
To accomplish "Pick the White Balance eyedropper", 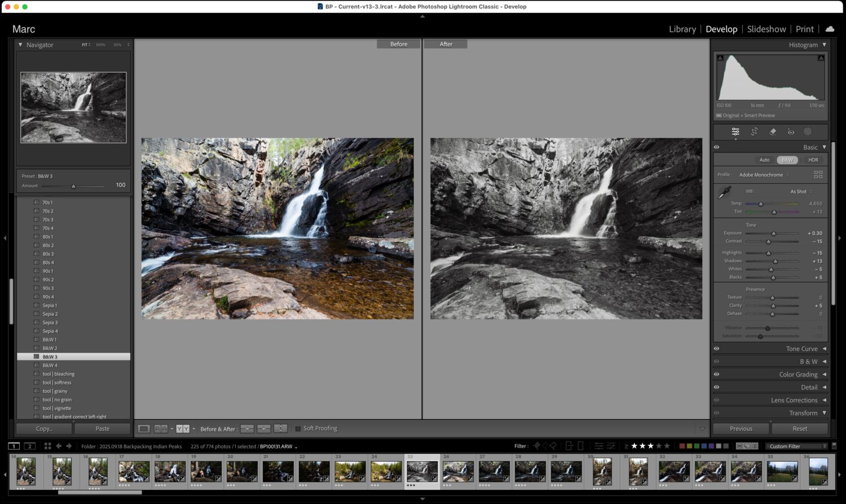I will point(724,193).
